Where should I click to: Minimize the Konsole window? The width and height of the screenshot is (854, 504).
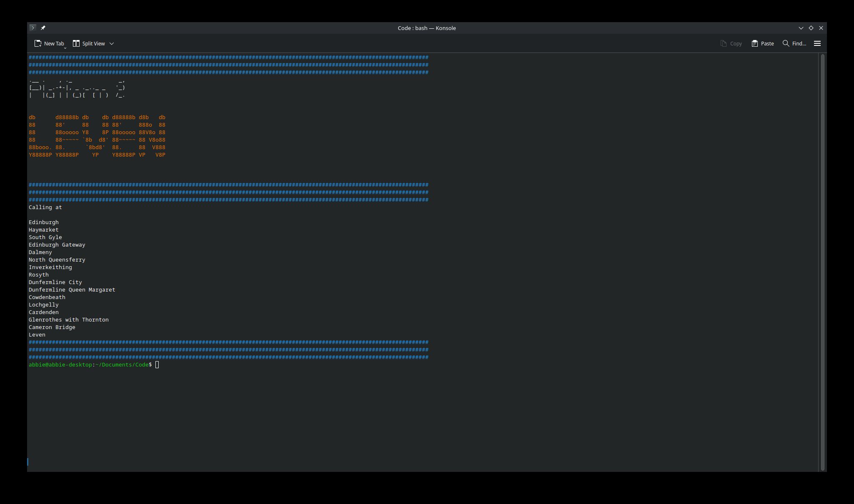(x=801, y=28)
